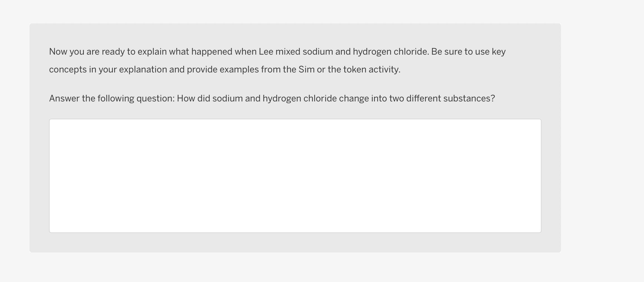Click the word "happened" in the prompt
The height and width of the screenshot is (282, 644).
(x=212, y=52)
